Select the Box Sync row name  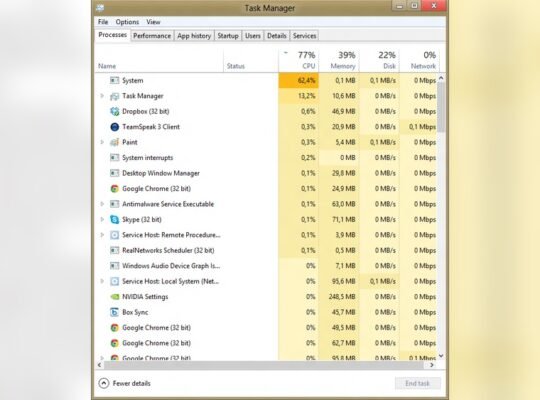(135, 312)
